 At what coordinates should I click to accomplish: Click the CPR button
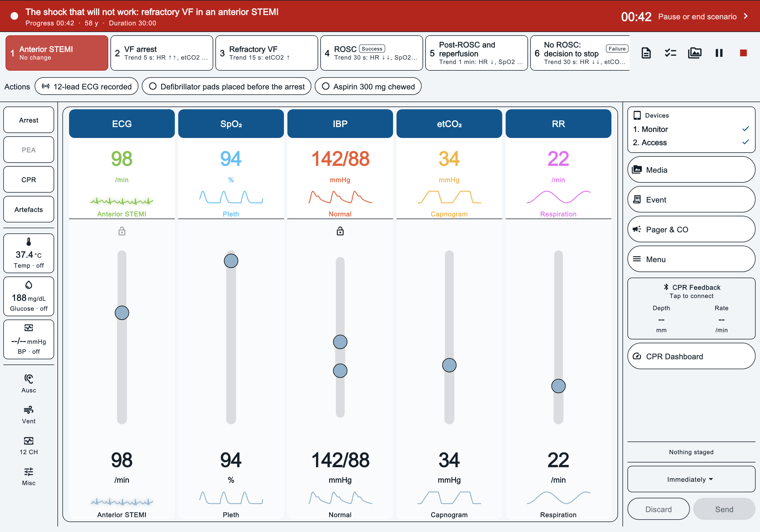pos(29,180)
